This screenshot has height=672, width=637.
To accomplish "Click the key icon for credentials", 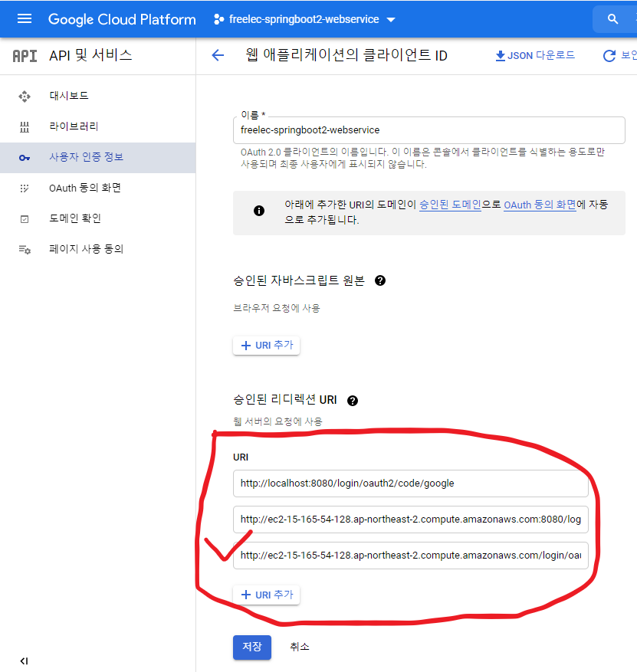I will [x=25, y=158].
